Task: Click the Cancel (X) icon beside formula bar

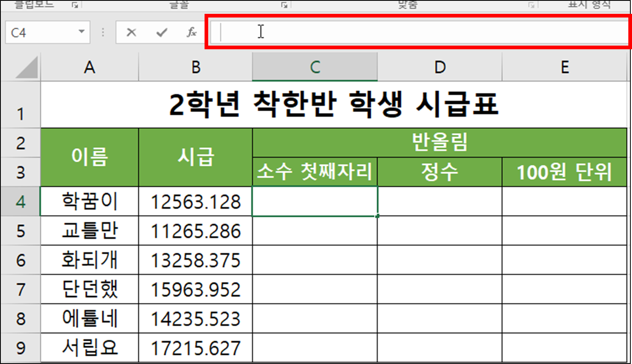Action: (x=131, y=32)
